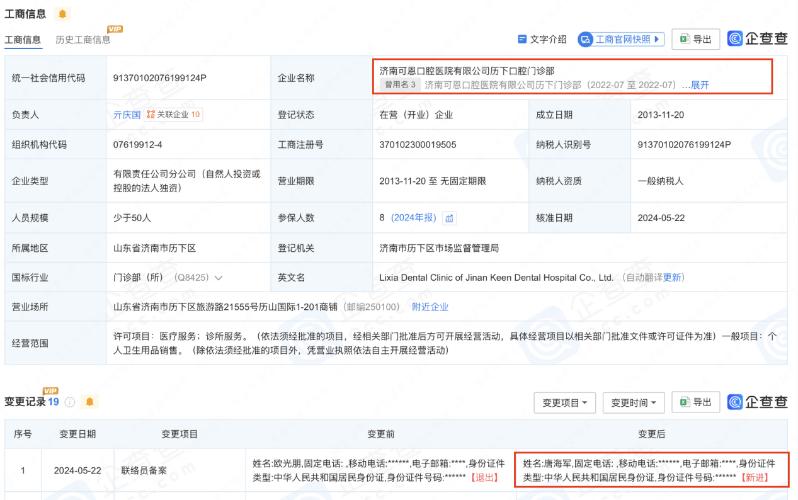Click the VIP badge on 历史工商信息

(x=115, y=29)
